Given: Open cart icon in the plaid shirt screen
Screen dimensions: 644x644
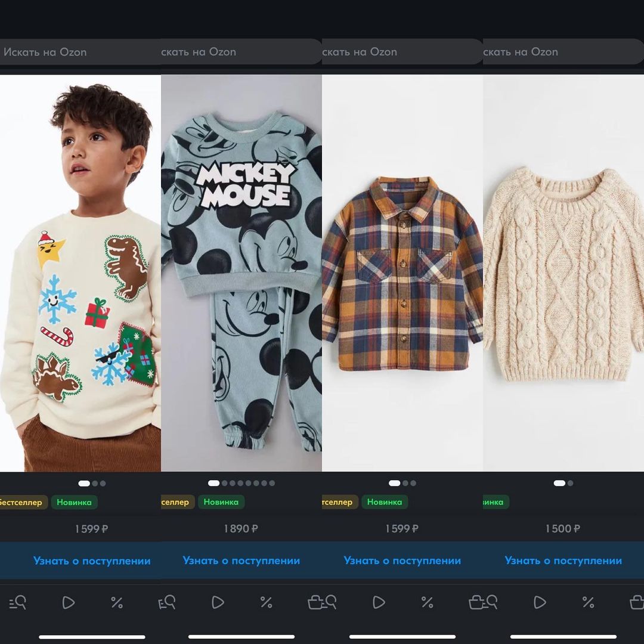Looking at the screenshot, I should 476,602.
